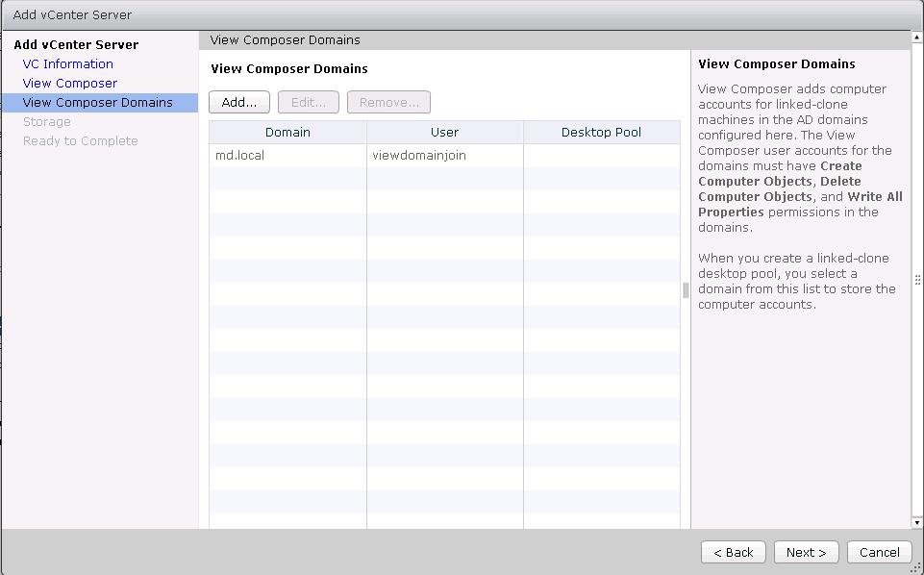Go back with the < Back button

[734, 552]
